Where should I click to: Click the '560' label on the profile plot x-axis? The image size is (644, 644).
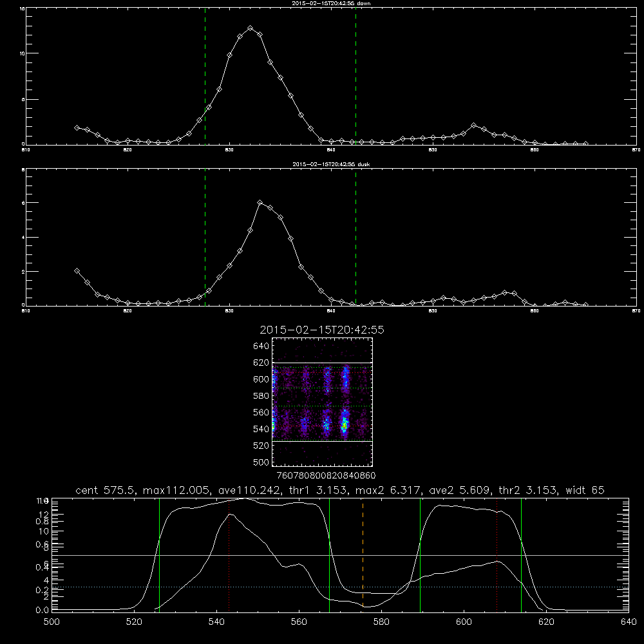point(299,622)
